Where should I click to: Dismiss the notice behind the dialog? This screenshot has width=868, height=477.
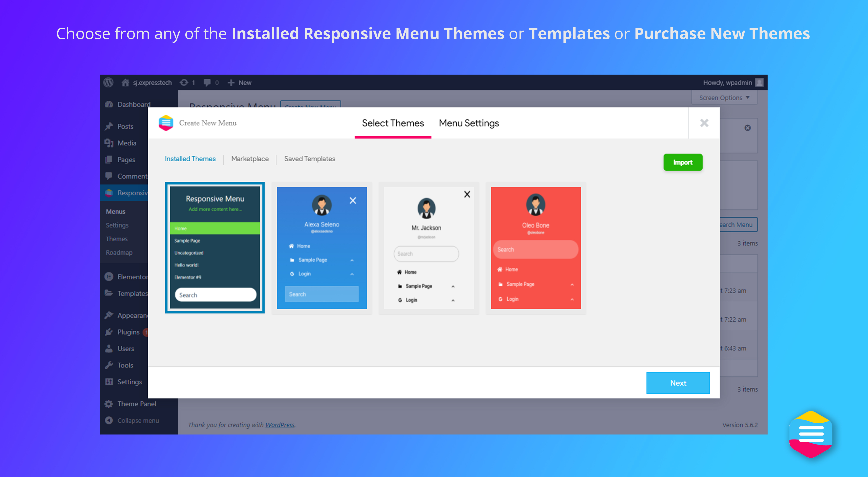click(747, 128)
